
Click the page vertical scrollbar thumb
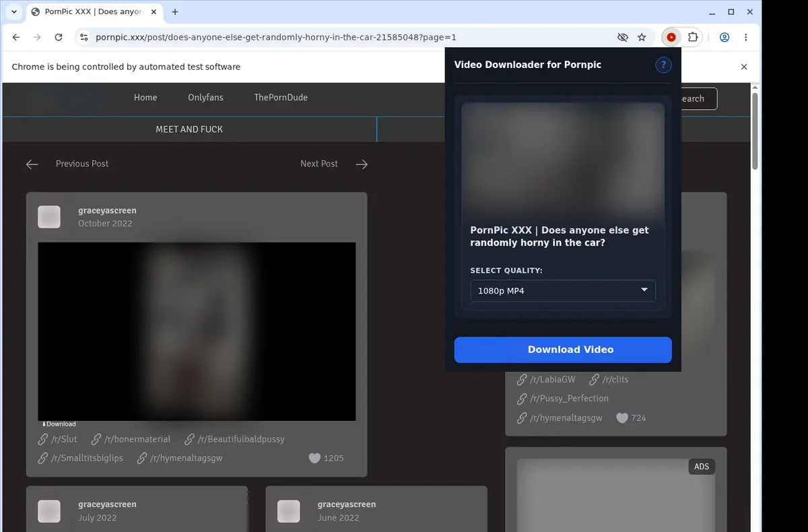(755, 131)
